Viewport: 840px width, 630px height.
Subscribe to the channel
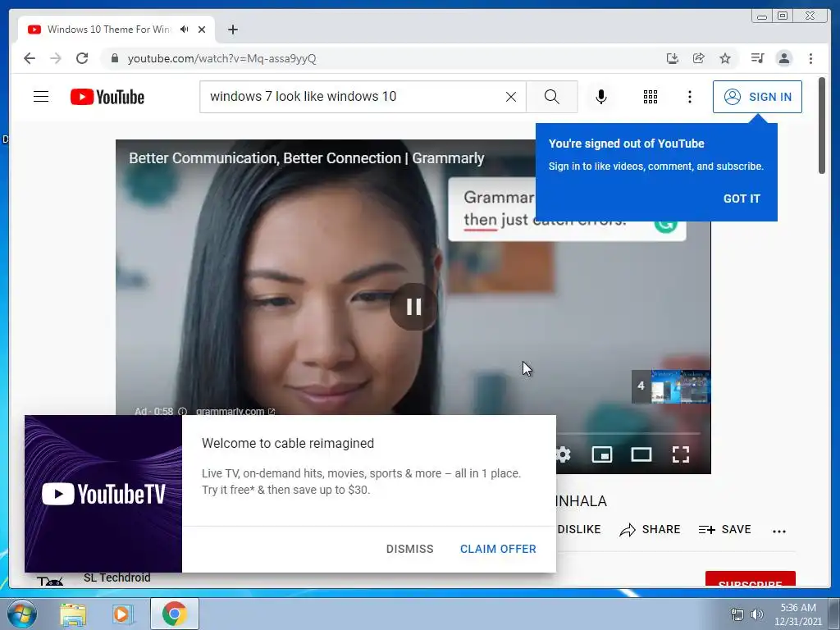point(750,578)
